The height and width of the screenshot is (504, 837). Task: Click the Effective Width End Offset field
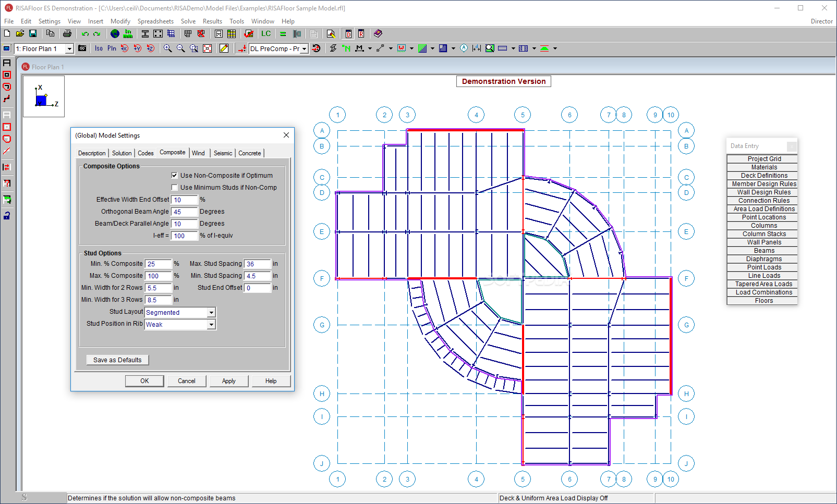(185, 200)
